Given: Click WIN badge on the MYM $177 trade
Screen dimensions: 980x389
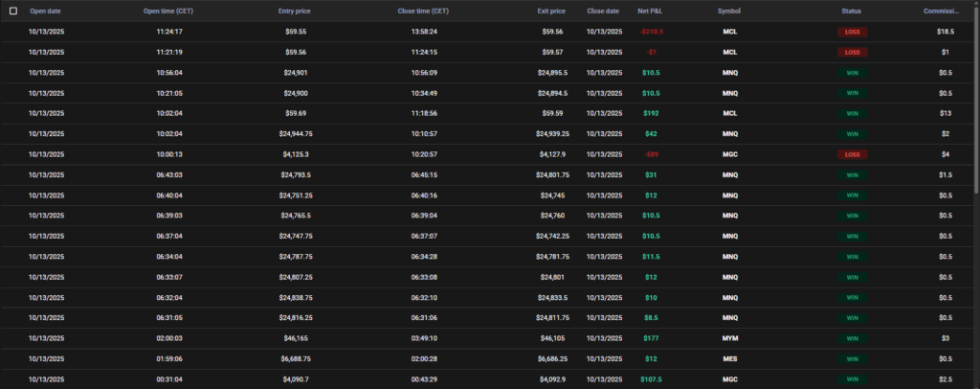Looking at the screenshot, I should [852, 338].
